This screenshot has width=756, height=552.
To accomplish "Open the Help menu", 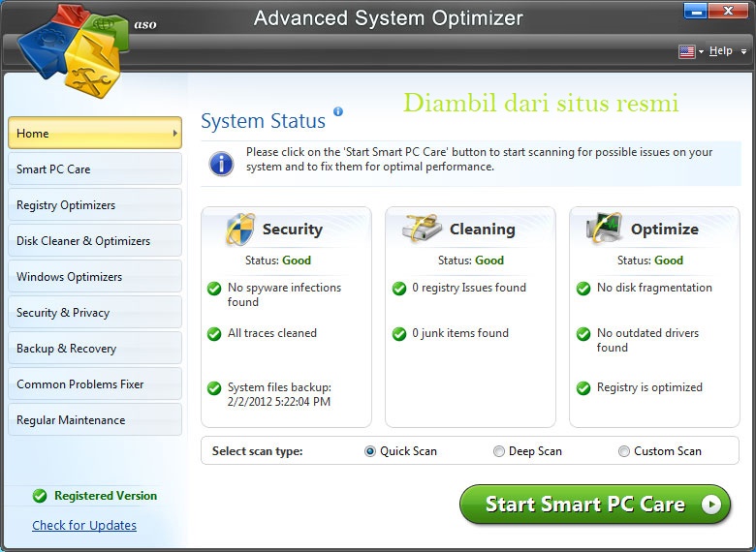I will tap(720, 50).
